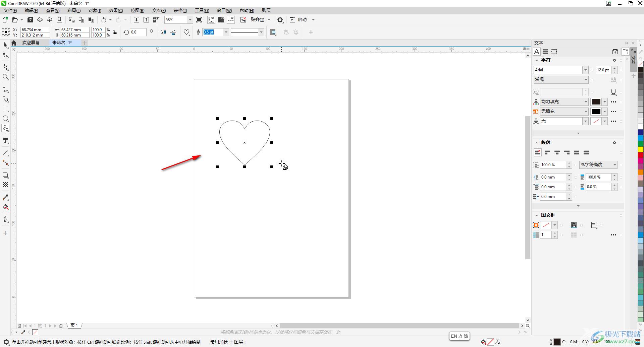Open the font style 常规 dropdown
Screen dimensions: 644x347
(586, 79)
